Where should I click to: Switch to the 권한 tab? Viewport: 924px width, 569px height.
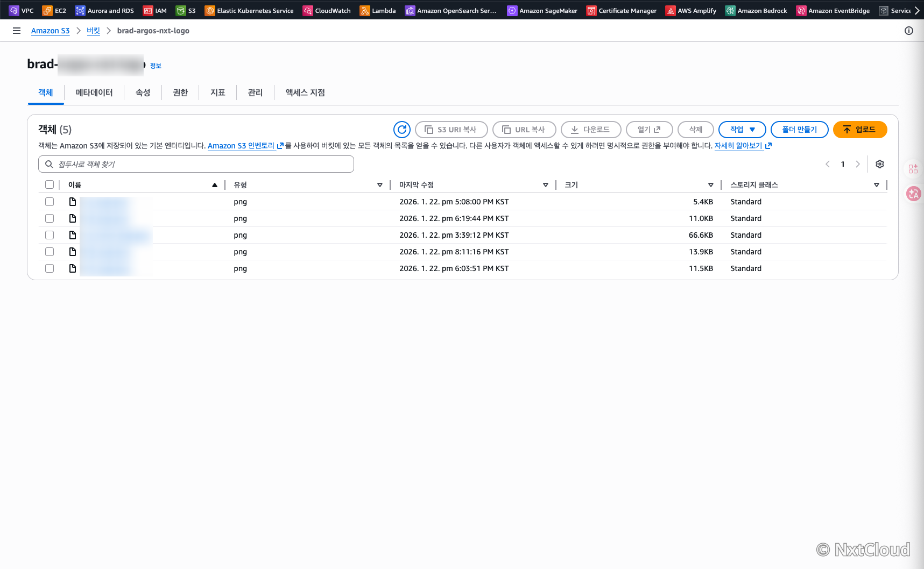[x=180, y=93]
